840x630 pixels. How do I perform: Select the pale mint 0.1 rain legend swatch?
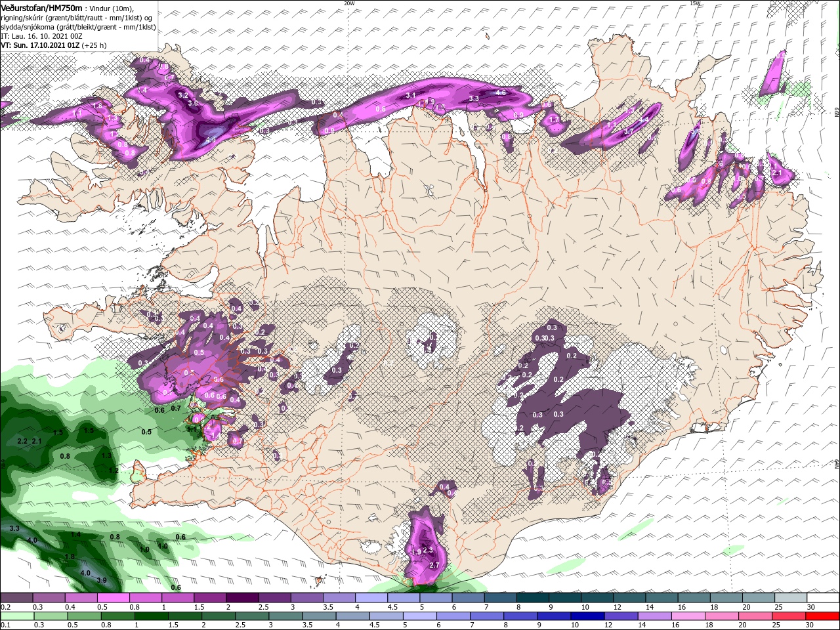pos(16,616)
